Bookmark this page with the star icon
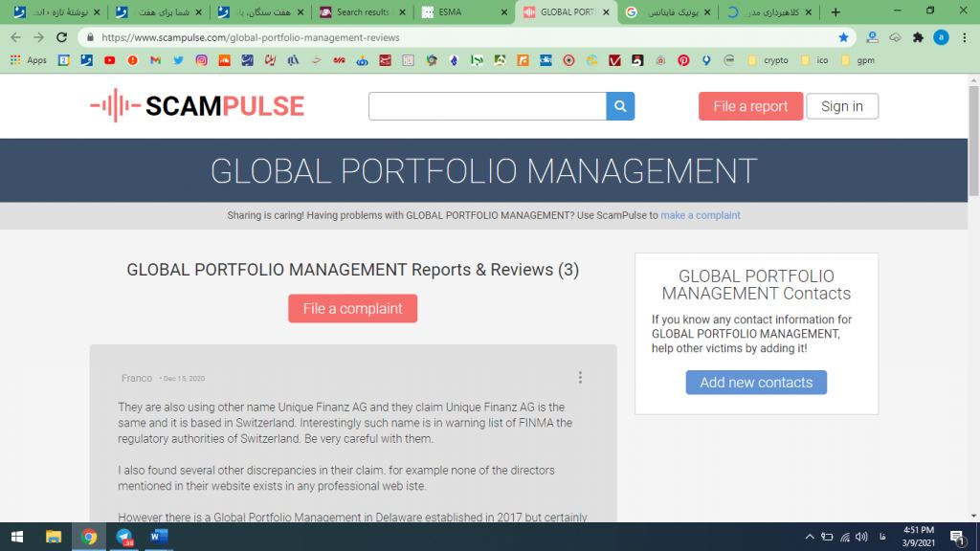980x551 pixels. 843,37
